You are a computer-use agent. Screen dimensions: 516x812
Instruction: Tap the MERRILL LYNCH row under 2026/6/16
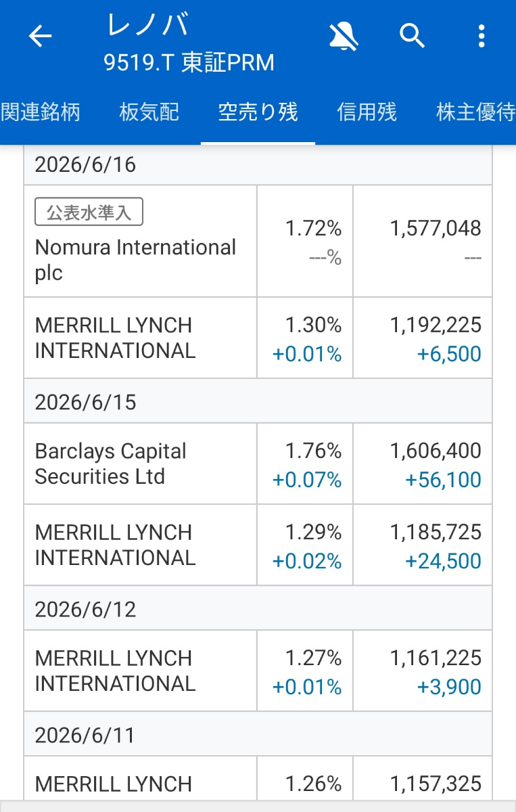pos(258,337)
